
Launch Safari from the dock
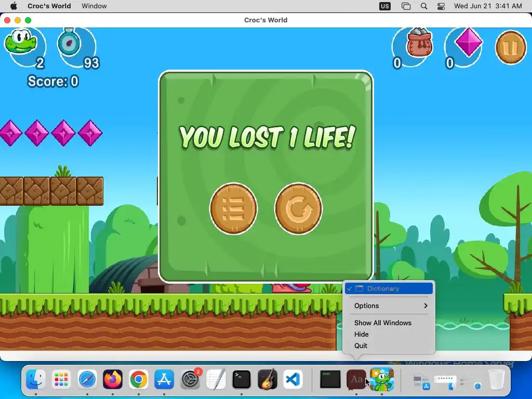click(x=87, y=379)
